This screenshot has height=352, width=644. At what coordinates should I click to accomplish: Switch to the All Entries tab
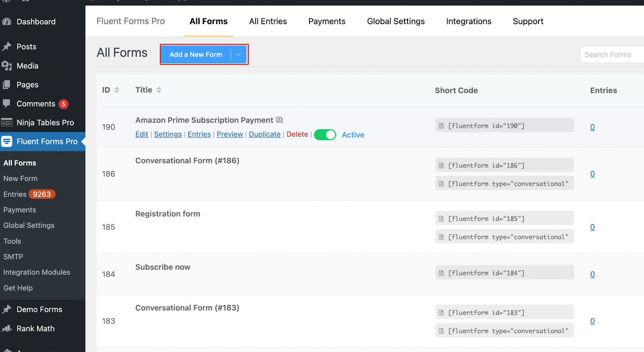click(268, 21)
